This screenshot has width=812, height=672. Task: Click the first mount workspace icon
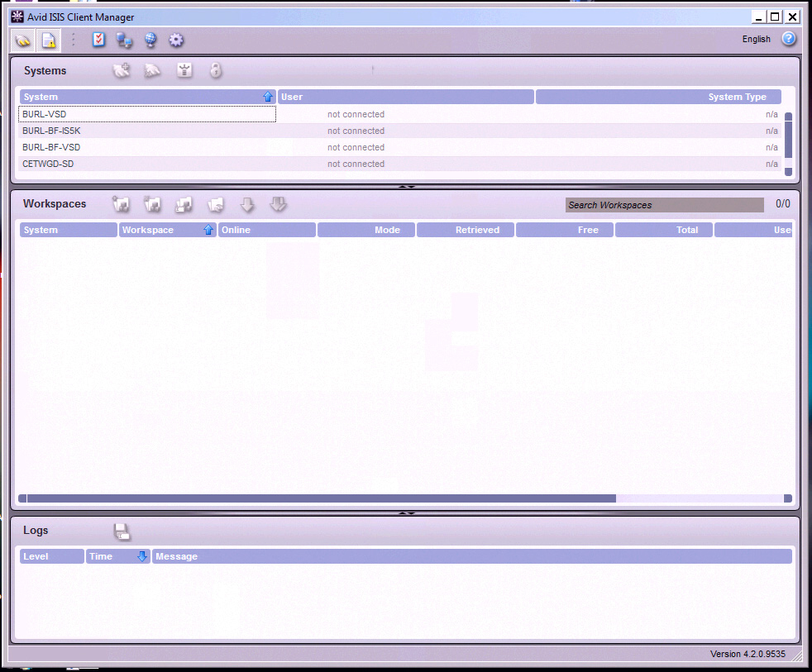pos(122,204)
